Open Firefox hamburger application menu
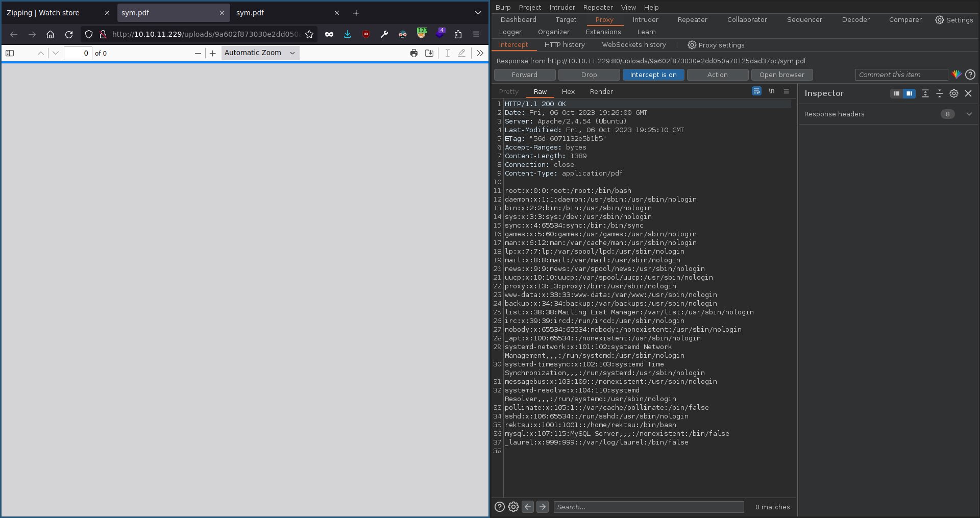The image size is (980, 518). point(476,34)
